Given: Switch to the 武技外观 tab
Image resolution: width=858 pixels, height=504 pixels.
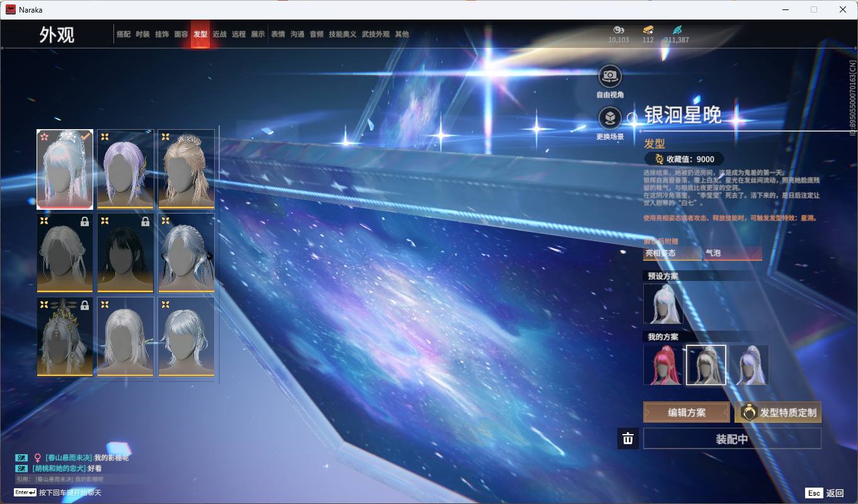Looking at the screenshot, I should pyautogui.click(x=376, y=34).
